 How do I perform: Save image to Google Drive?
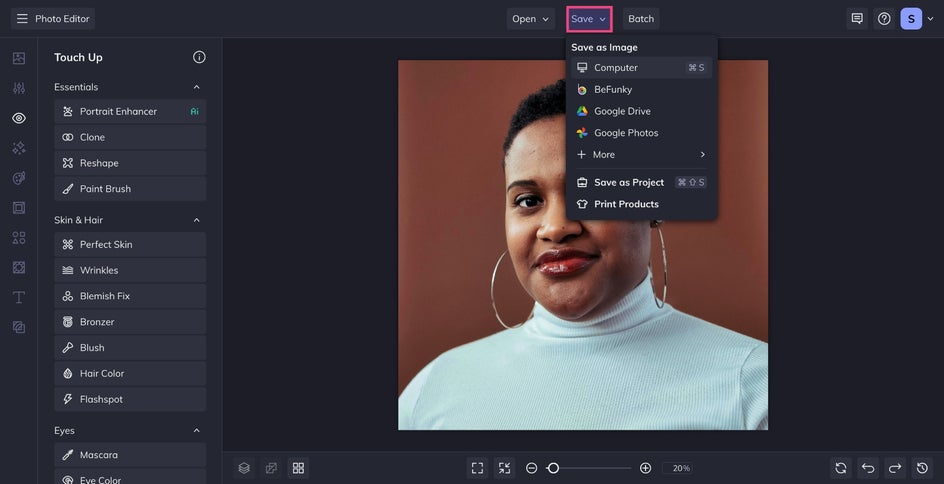(641, 111)
